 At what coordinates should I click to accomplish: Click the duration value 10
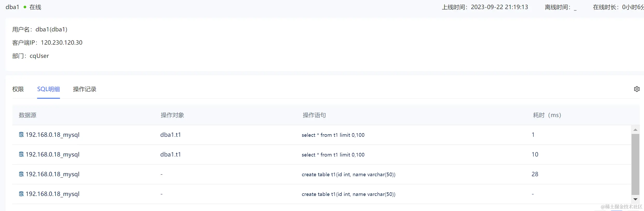(x=535, y=154)
